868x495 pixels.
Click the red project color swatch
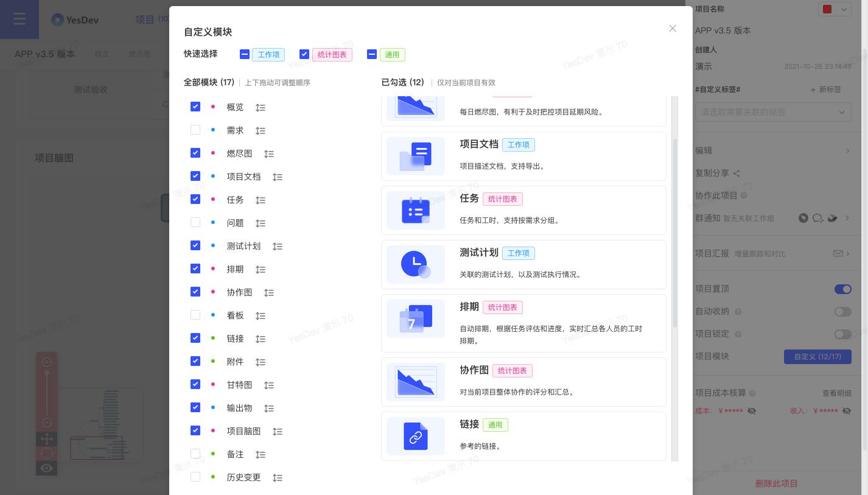[x=827, y=9]
